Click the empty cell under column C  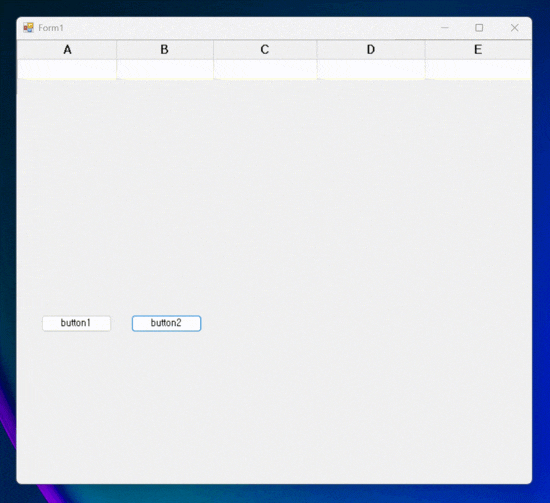(265, 69)
